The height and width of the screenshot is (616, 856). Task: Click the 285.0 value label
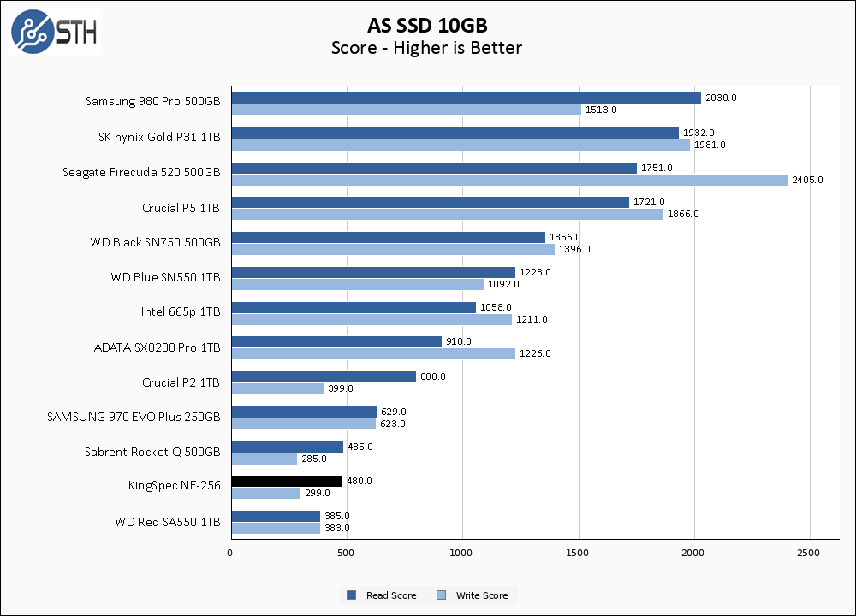coord(314,459)
